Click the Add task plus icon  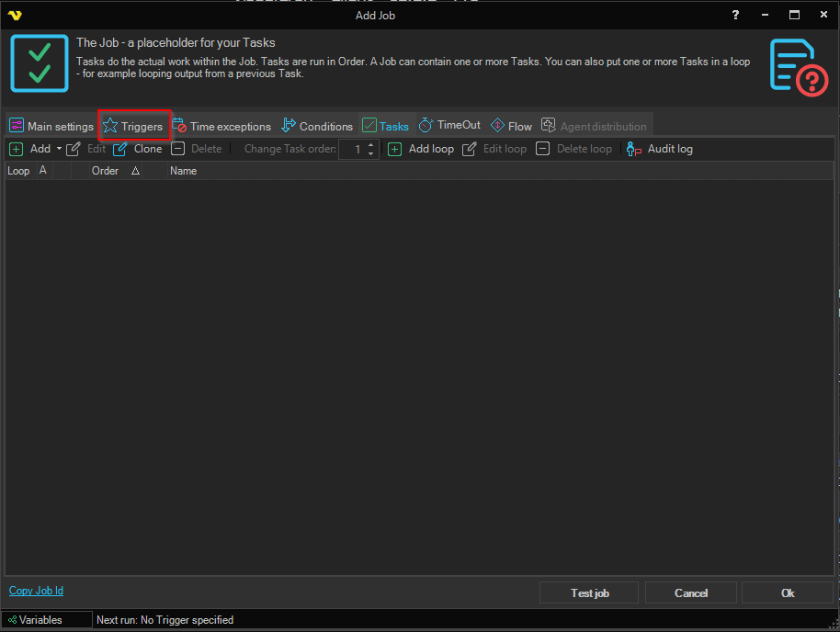(x=17, y=149)
